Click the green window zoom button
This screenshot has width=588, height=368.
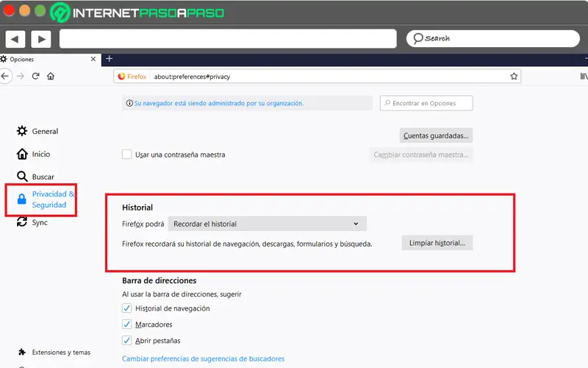coord(40,10)
